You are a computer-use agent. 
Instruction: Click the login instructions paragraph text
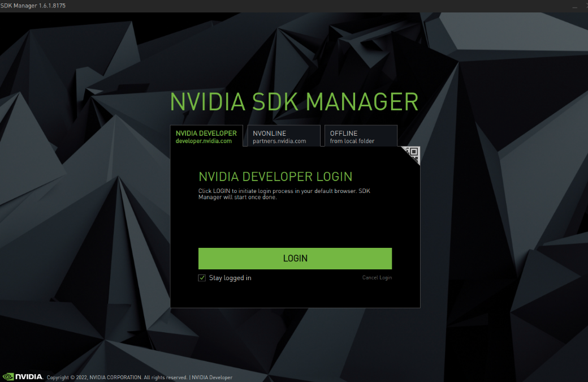tap(284, 194)
